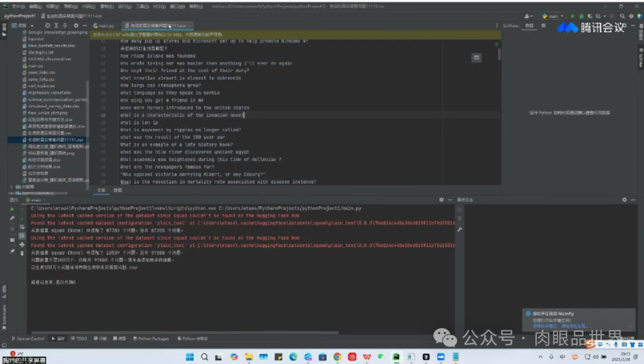This screenshot has width=644, height=364.
Task: Open Run panel settings gear icon
Action: pyautogui.click(x=441, y=200)
